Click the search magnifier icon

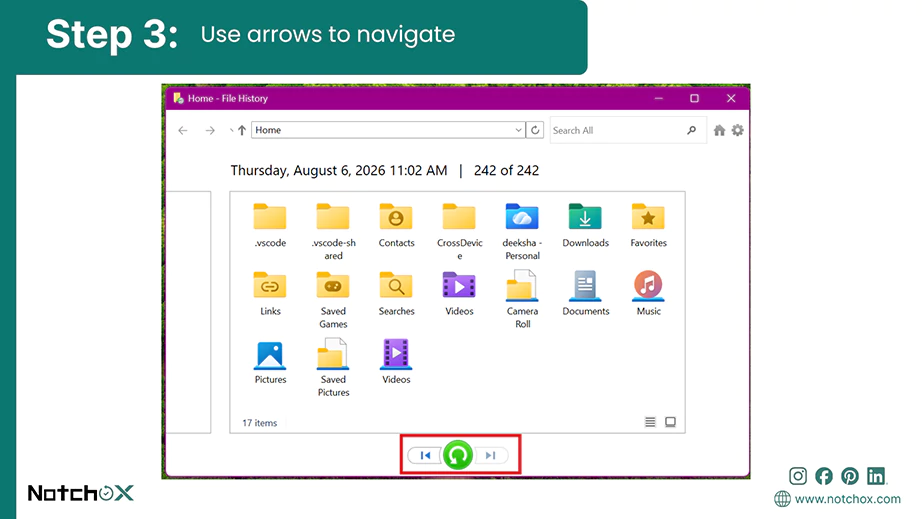coord(692,130)
